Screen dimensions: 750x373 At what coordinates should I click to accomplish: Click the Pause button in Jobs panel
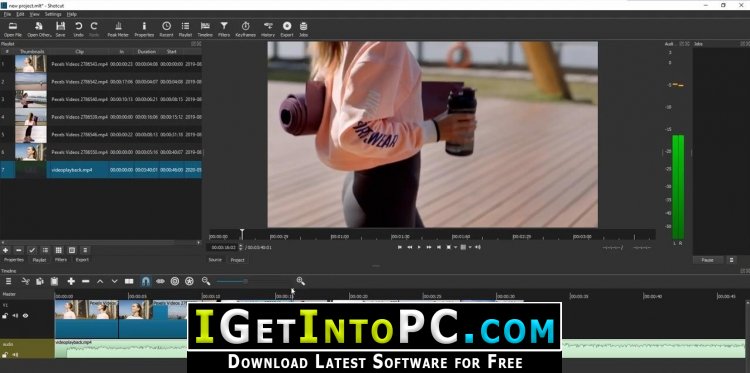pos(707,260)
